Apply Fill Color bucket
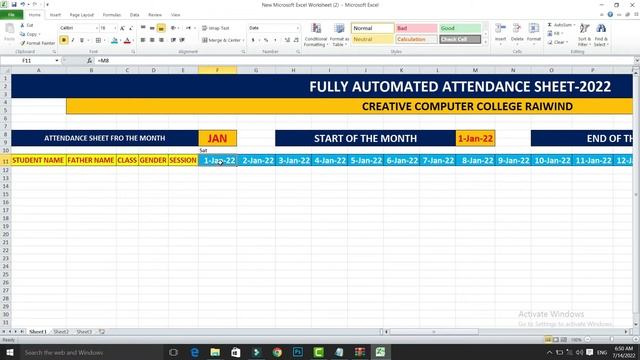The width and height of the screenshot is (640, 360). pos(114,40)
